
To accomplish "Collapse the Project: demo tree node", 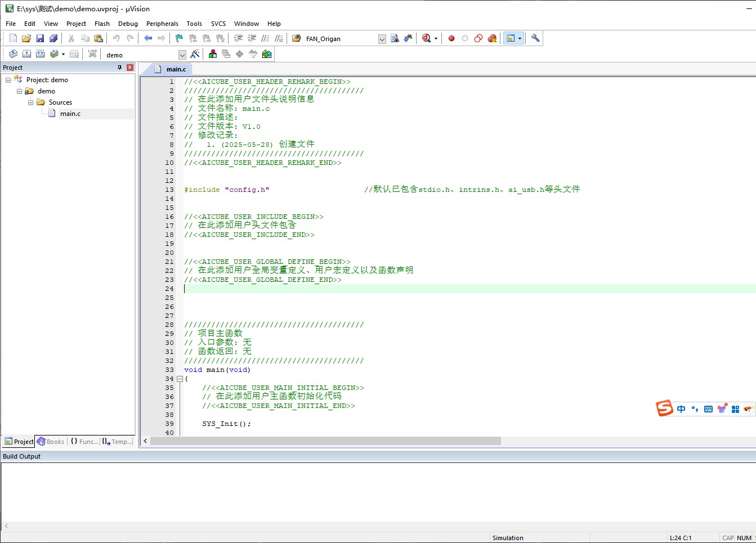I will 8,80.
